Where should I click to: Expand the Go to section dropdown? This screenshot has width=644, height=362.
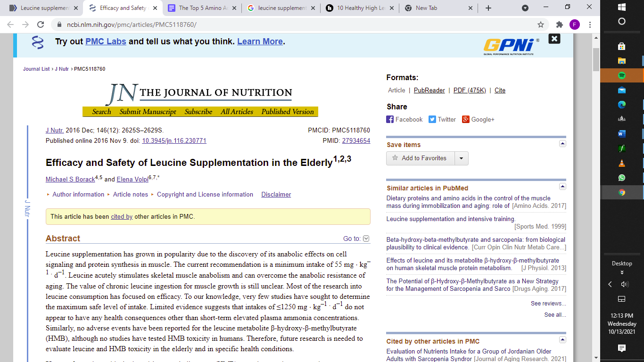click(x=366, y=239)
